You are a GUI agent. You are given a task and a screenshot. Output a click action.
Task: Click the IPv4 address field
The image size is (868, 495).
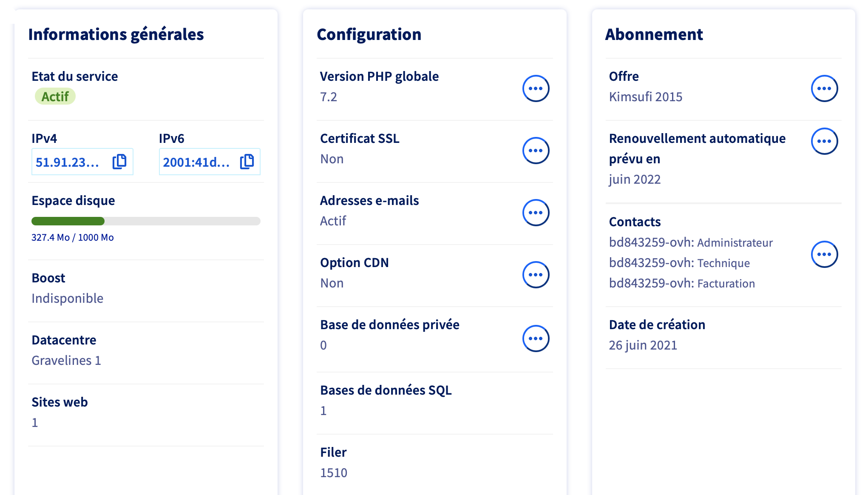(68, 162)
